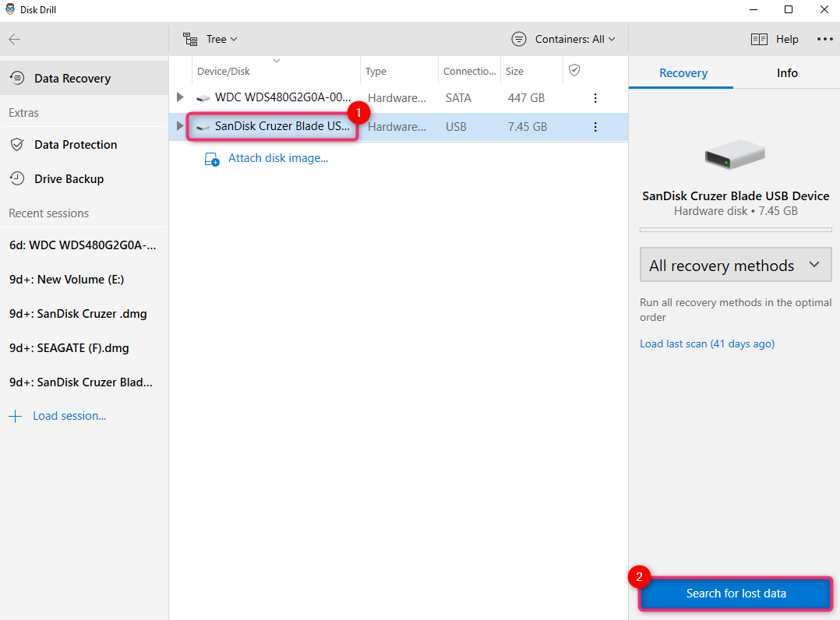Click the Search for lost data button
The width and height of the screenshot is (840, 620).
tap(736, 594)
